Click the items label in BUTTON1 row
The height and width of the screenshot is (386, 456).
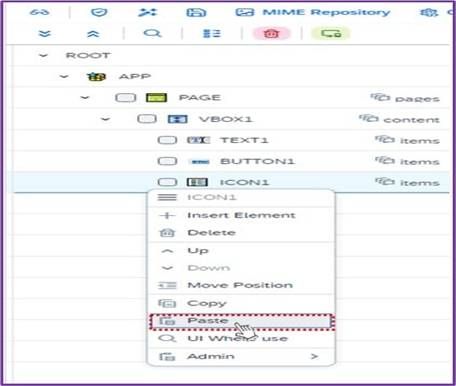point(420,162)
